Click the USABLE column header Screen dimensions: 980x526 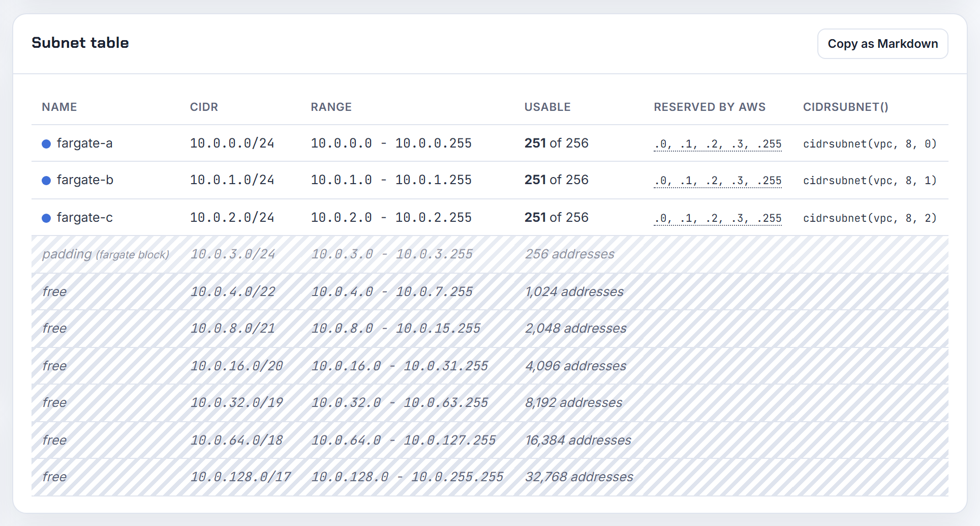[547, 107]
